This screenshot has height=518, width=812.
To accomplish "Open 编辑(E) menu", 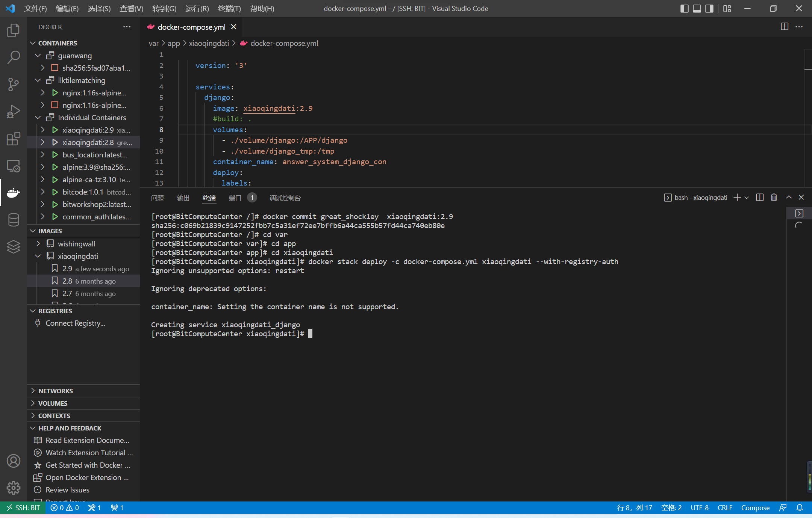I will click(x=67, y=8).
